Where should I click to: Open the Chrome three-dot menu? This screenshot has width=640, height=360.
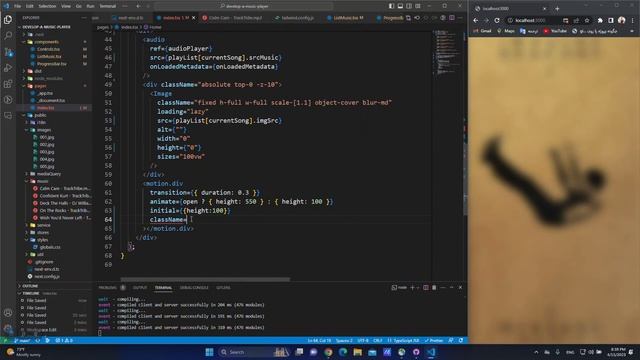pyautogui.click(x=632, y=20)
